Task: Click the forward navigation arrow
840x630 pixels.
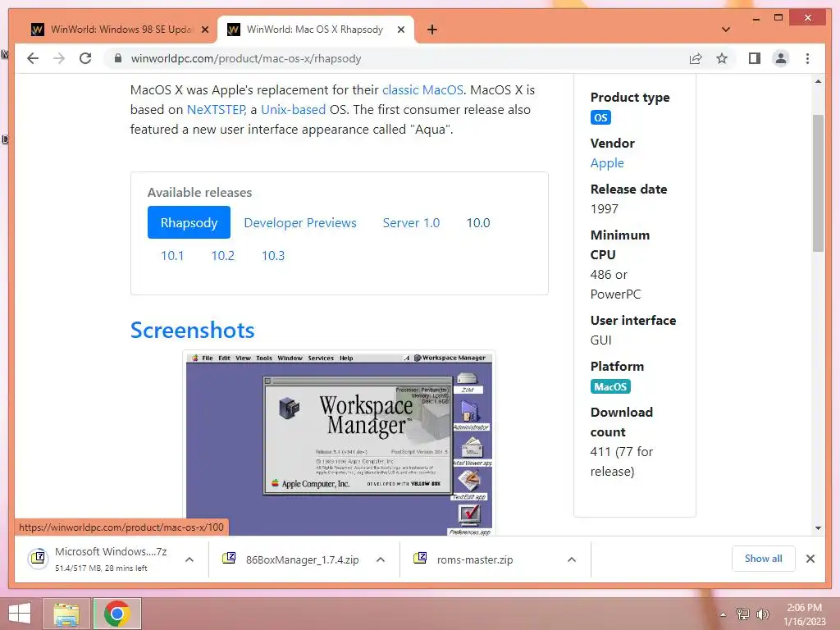Action: click(59, 58)
